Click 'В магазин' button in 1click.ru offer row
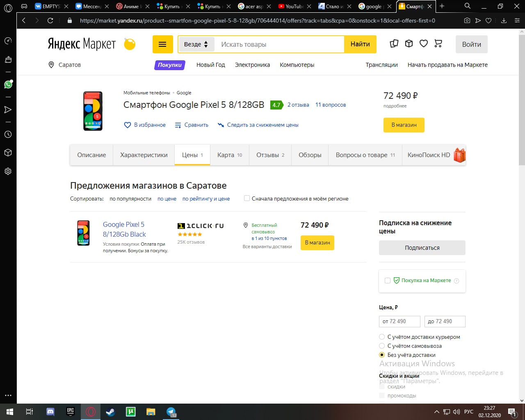The width and height of the screenshot is (525, 420). tap(317, 242)
